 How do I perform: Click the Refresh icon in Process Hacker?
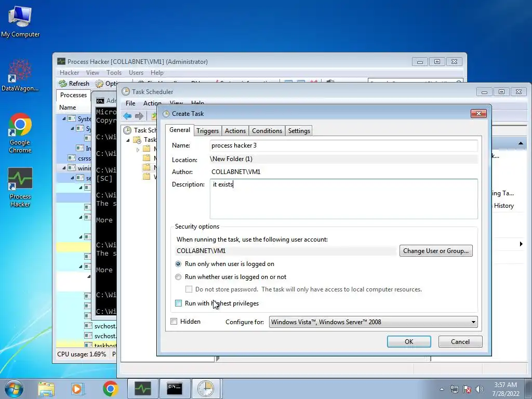[62, 84]
